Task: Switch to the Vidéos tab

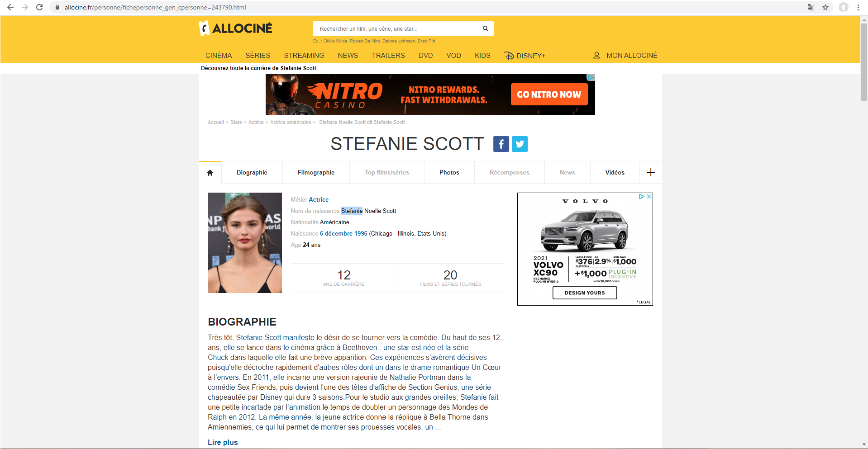Action: point(615,172)
